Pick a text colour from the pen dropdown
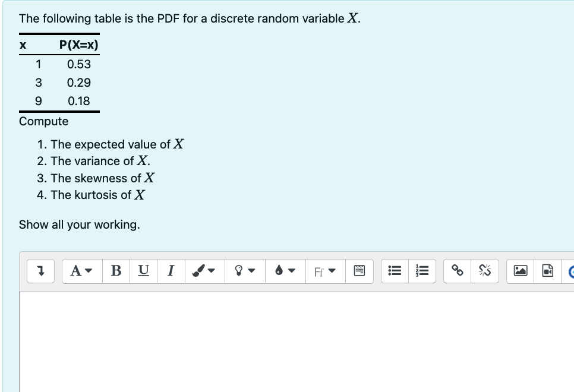The image size is (574, 392). (x=210, y=271)
